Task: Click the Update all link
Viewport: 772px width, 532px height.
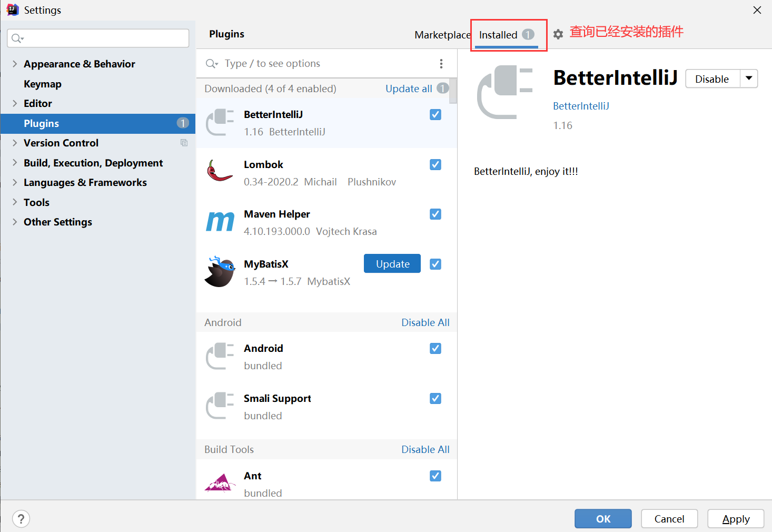Action: click(x=409, y=88)
